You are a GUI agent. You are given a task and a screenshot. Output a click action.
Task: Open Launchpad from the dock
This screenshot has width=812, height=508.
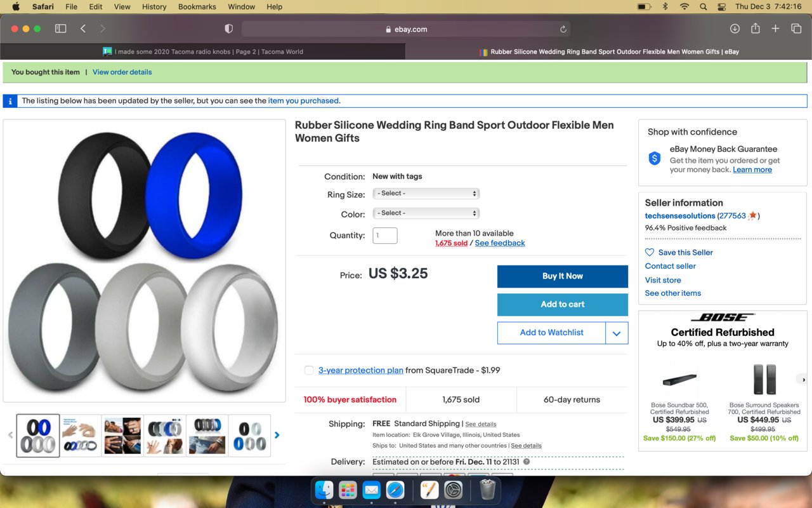click(348, 490)
